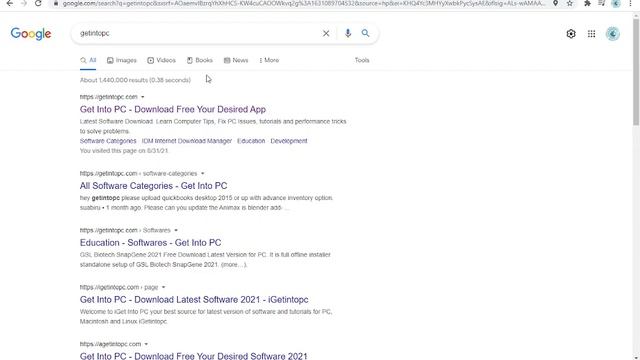This screenshot has width=640, height=360.
Task: Open the Chrome profile avatar in toolbar
Action: click(x=616, y=3)
